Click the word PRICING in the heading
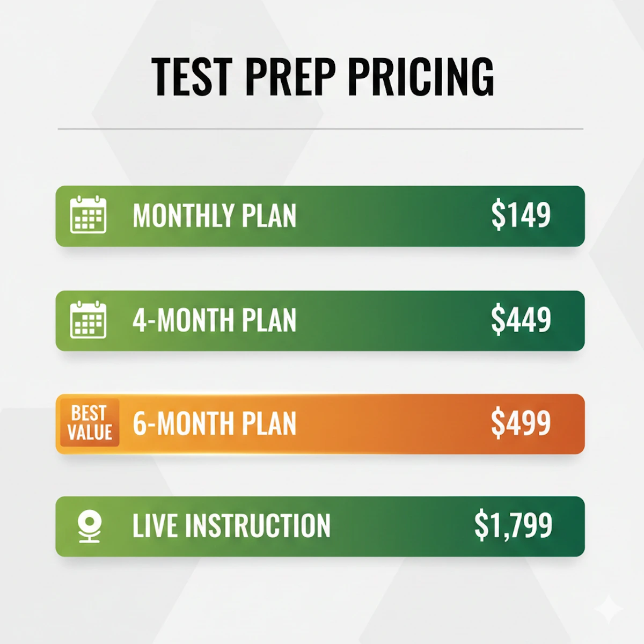Image resolution: width=644 pixels, height=644 pixels. point(421,77)
